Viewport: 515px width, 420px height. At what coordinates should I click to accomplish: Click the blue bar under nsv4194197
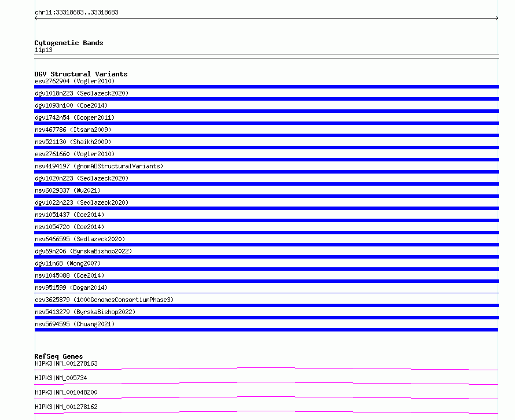[266, 172]
